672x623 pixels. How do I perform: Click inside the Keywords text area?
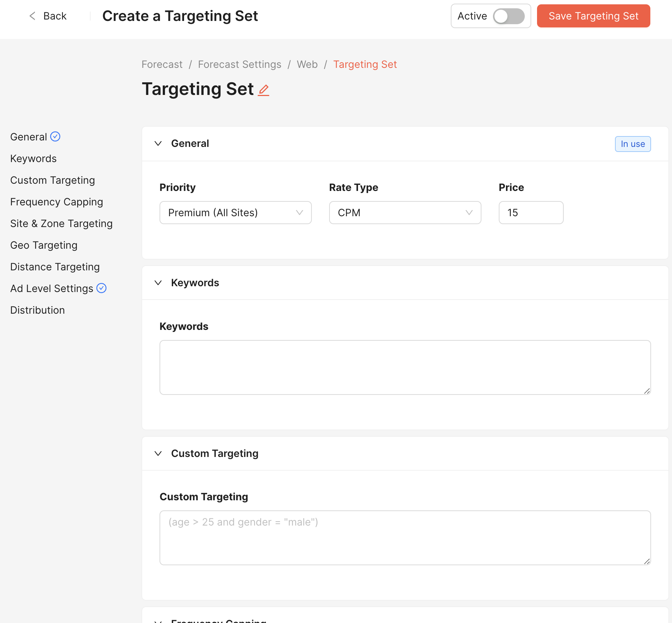pyautogui.click(x=405, y=367)
